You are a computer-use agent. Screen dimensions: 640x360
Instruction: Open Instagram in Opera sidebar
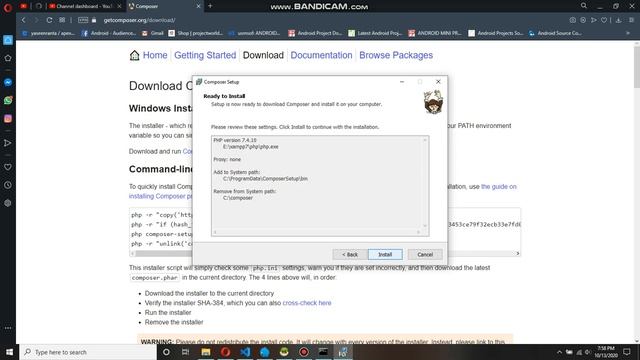coord(8,118)
